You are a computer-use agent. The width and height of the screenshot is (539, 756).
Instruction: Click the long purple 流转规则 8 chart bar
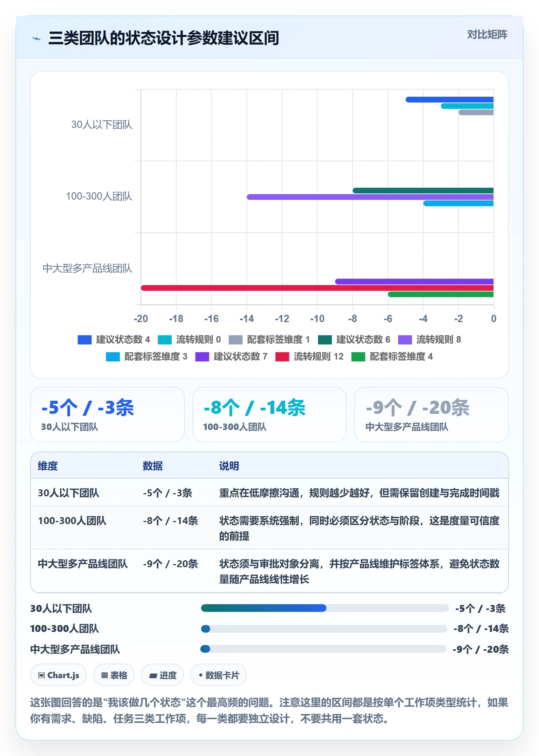(370, 197)
